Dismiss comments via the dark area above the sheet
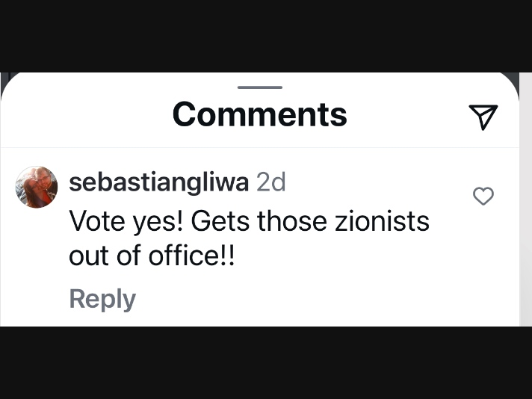Screen dimensions: 532x399 tap(266, 36)
